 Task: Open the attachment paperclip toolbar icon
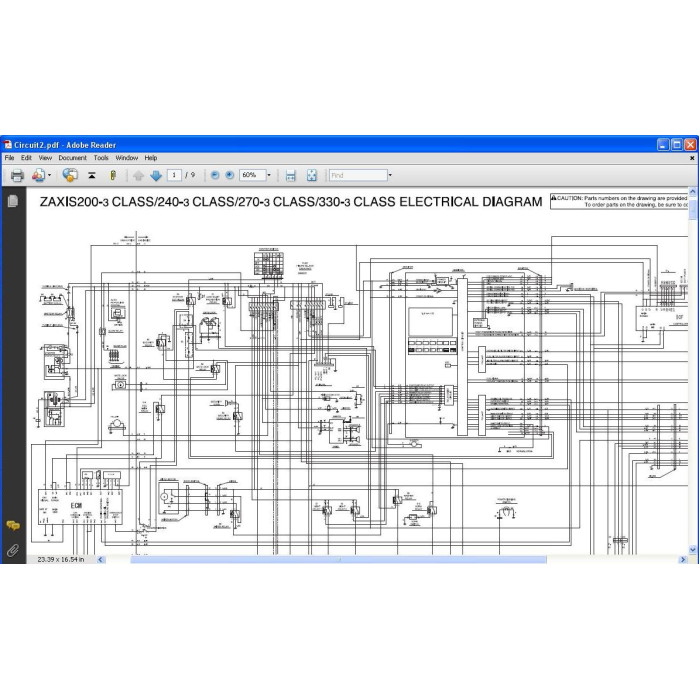(x=113, y=175)
